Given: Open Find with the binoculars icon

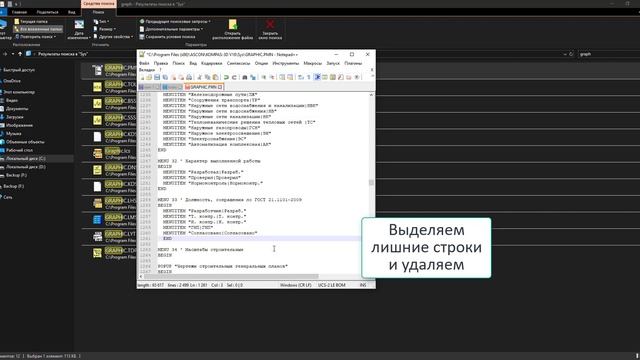Looking at the screenshot, I should pos(245,77).
